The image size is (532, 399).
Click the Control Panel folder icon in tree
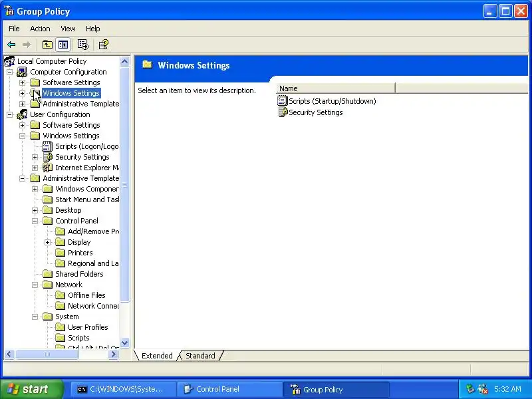47,221
